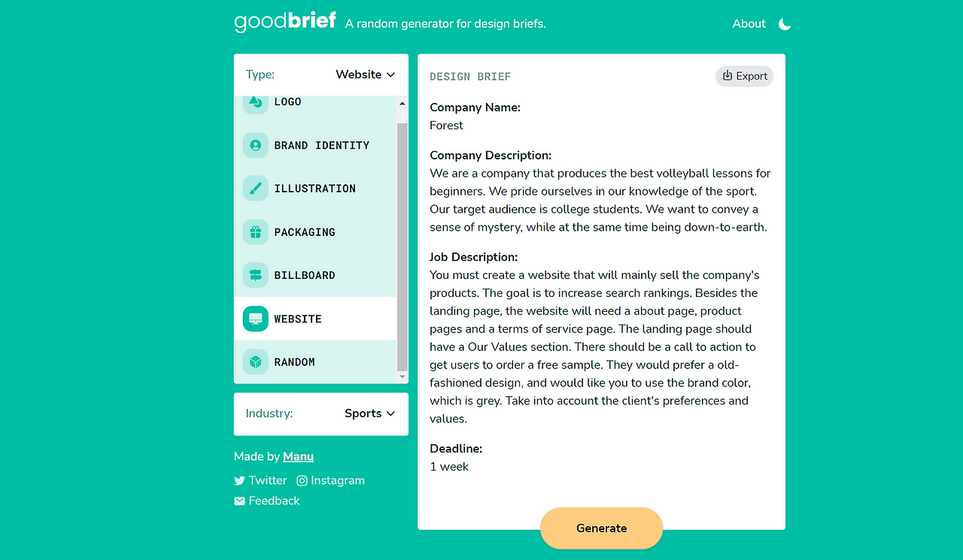Open the About page
963x560 pixels.
(749, 24)
